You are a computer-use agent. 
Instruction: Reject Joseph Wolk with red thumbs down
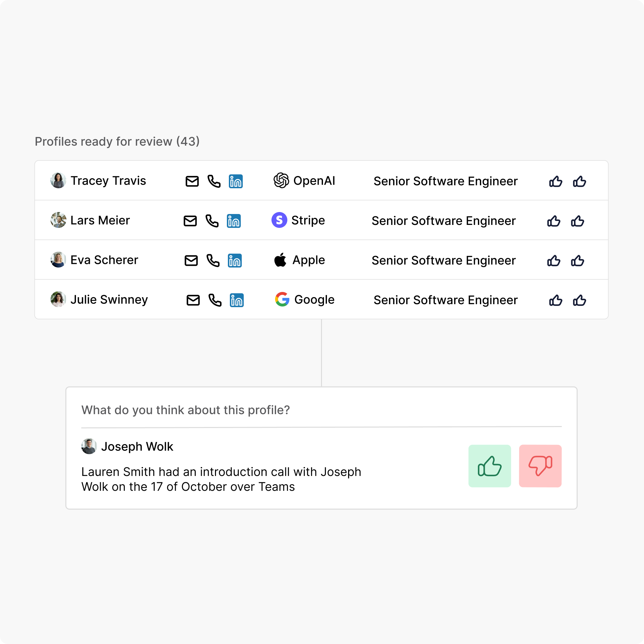(x=540, y=466)
